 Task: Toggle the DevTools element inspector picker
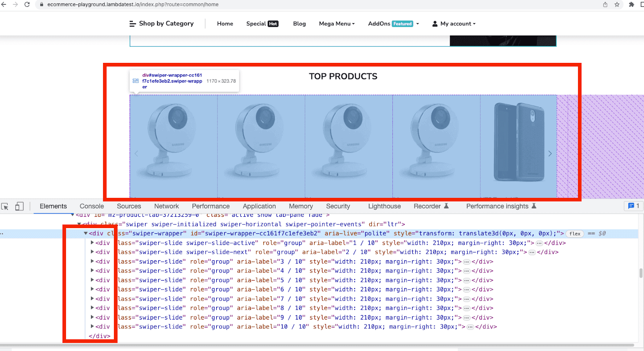pyautogui.click(x=5, y=206)
